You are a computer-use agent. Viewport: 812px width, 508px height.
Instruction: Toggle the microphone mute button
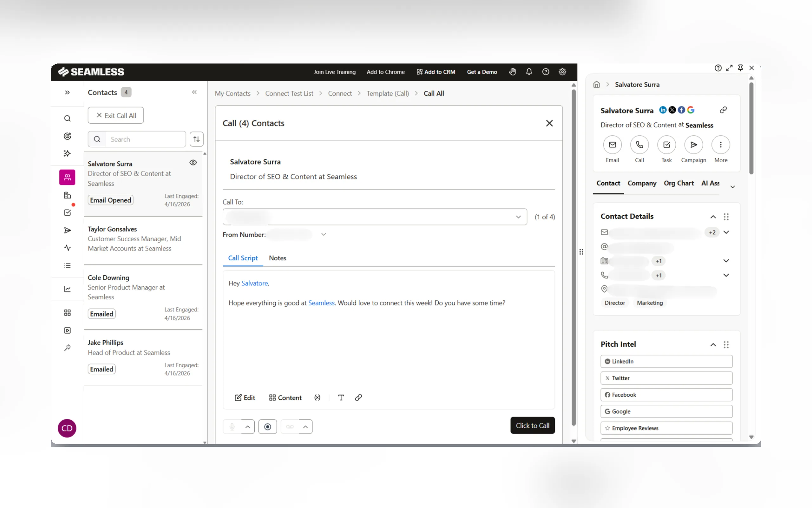pos(232,427)
